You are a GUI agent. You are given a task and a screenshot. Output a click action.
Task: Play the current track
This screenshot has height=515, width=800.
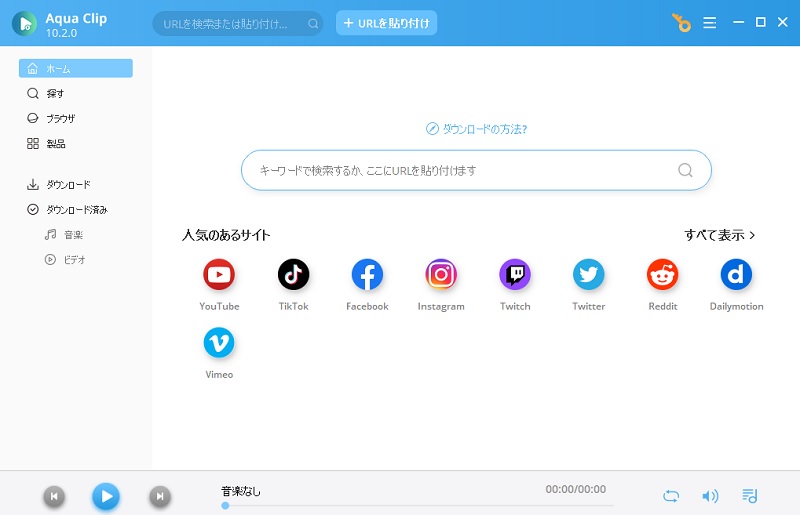click(x=106, y=496)
